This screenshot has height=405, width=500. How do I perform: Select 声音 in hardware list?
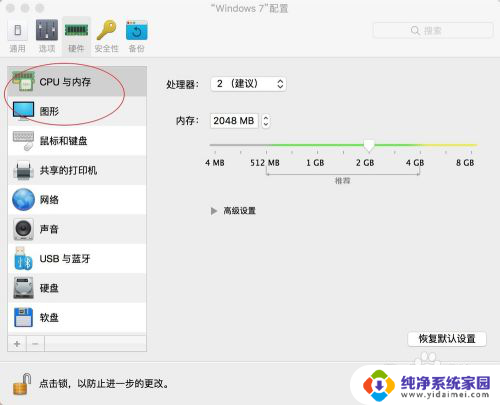click(77, 229)
